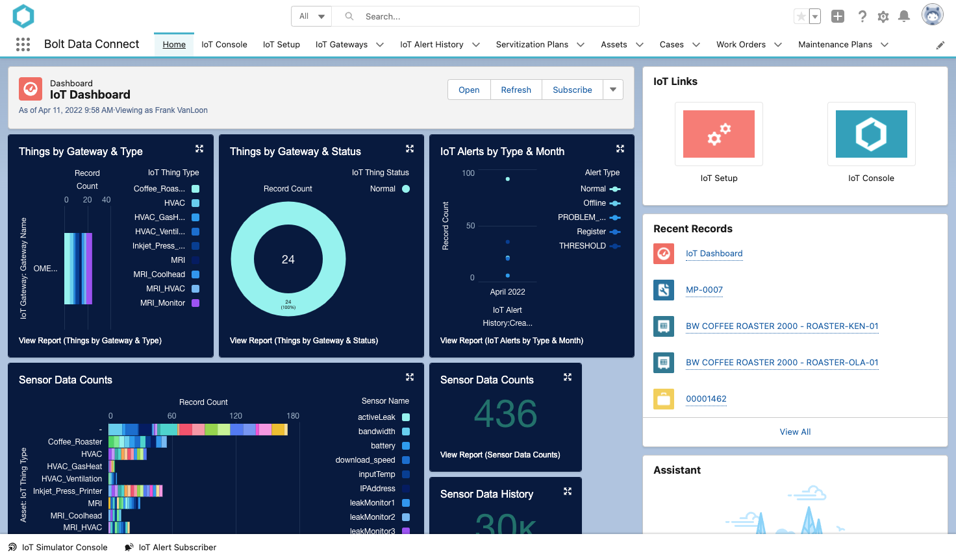Open the Setup gear icon
956x560 pixels.
883,17
